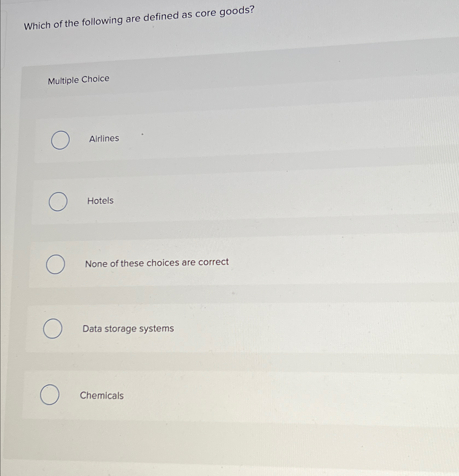Click the Hotels answer text
Viewport: 459px width, 476px height.
(x=100, y=201)
